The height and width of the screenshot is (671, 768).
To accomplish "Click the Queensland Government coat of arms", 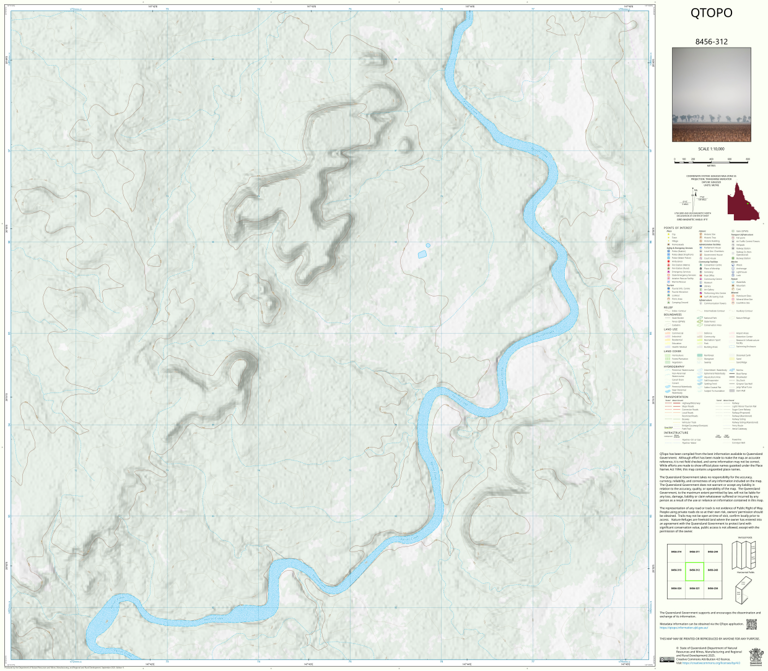I will pos(756,656).
